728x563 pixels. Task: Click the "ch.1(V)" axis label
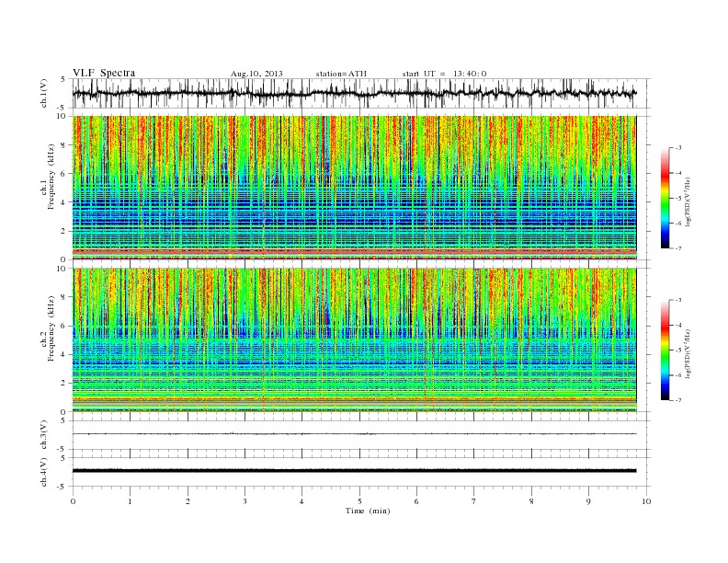point(44,92)
